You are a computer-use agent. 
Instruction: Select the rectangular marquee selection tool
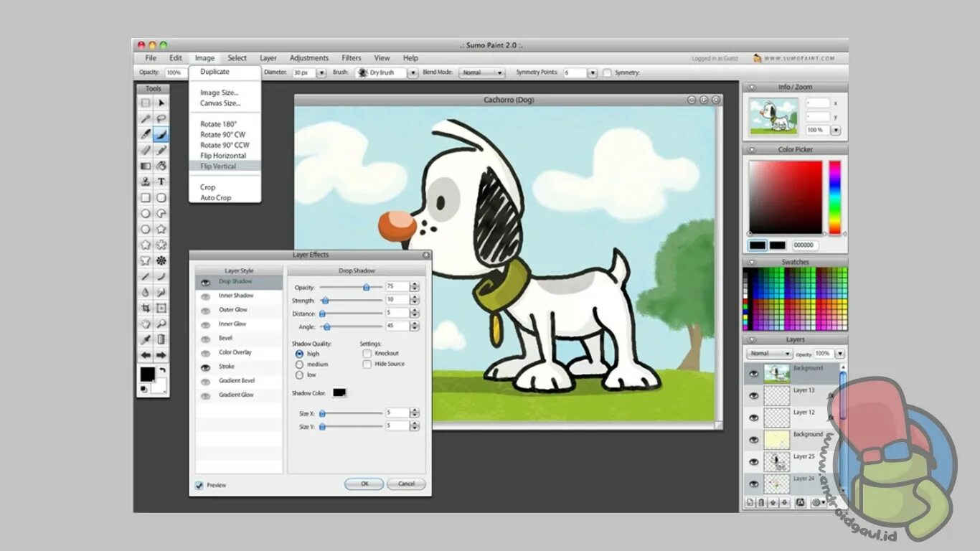tap(146, 103)
